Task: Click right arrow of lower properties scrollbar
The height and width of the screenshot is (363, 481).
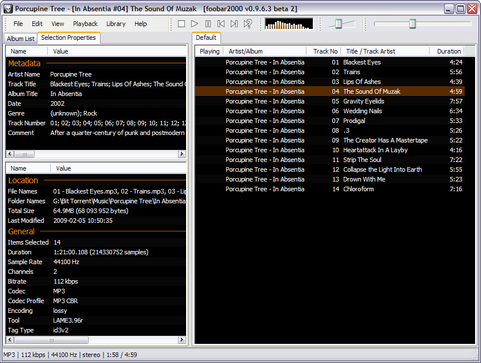Action: [182, 340]
